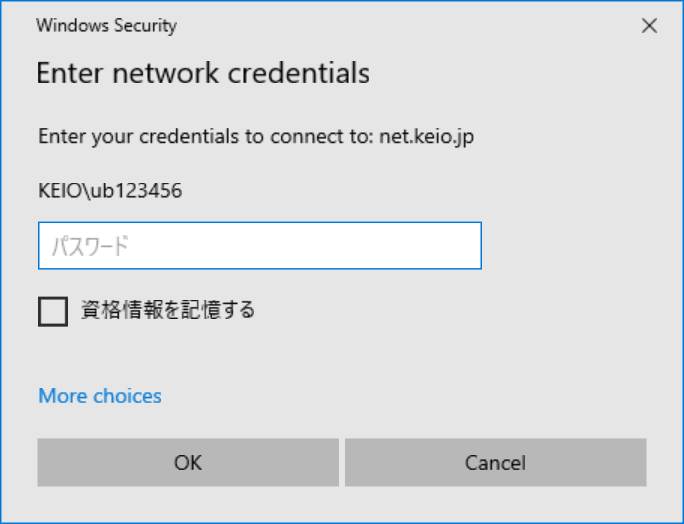684x524 pixels.
Task: Enable the 資格情報を記憶する checkbox
Action: (x=53, y=311)
